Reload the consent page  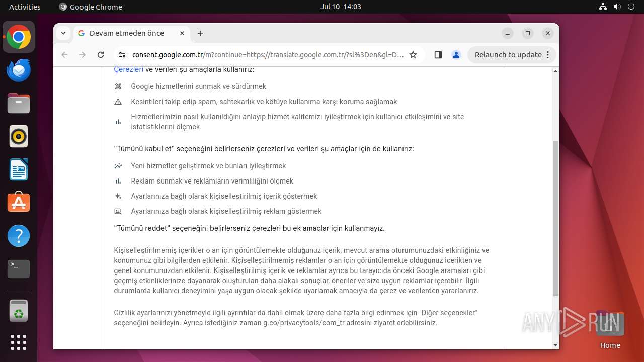101,55
